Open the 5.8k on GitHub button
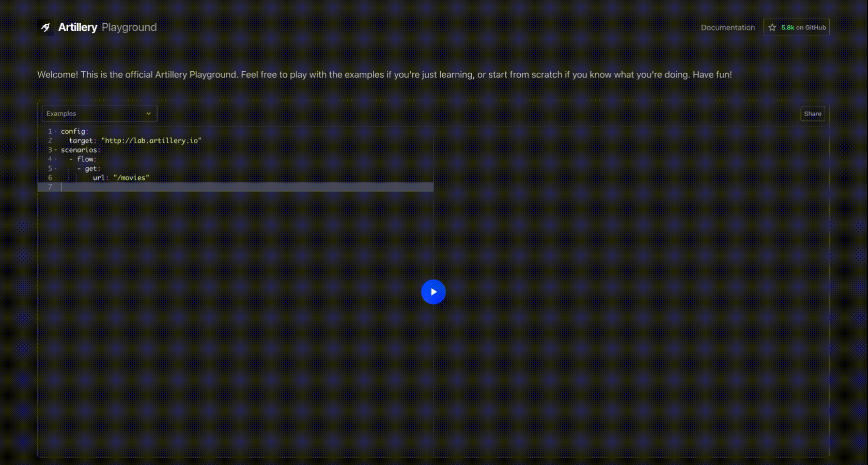The height and width of the screenshot is (465, 868). coord(796,27)
